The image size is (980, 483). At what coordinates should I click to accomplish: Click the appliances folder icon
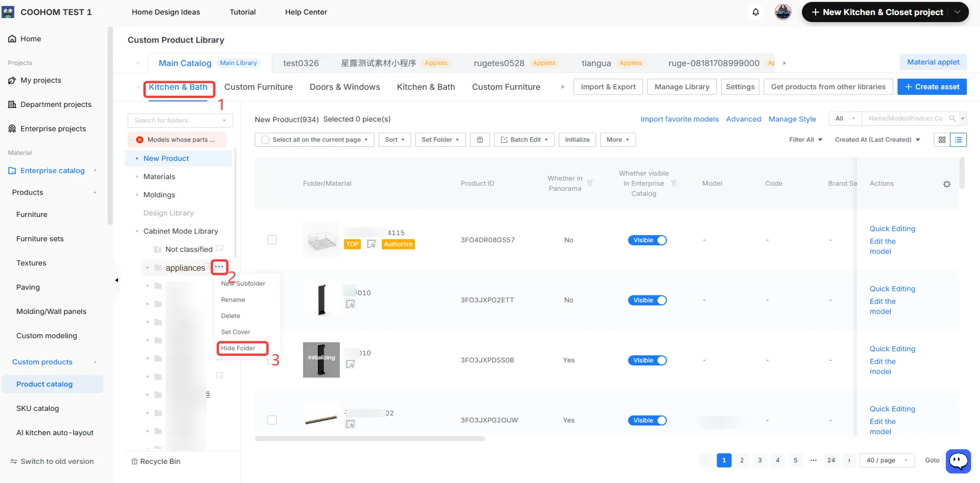(x=158, y=268)
